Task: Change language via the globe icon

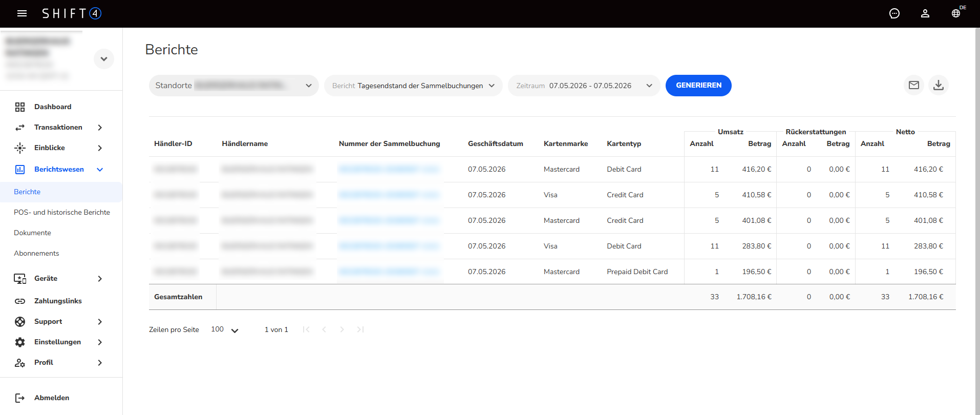Action: coord(956,13)
